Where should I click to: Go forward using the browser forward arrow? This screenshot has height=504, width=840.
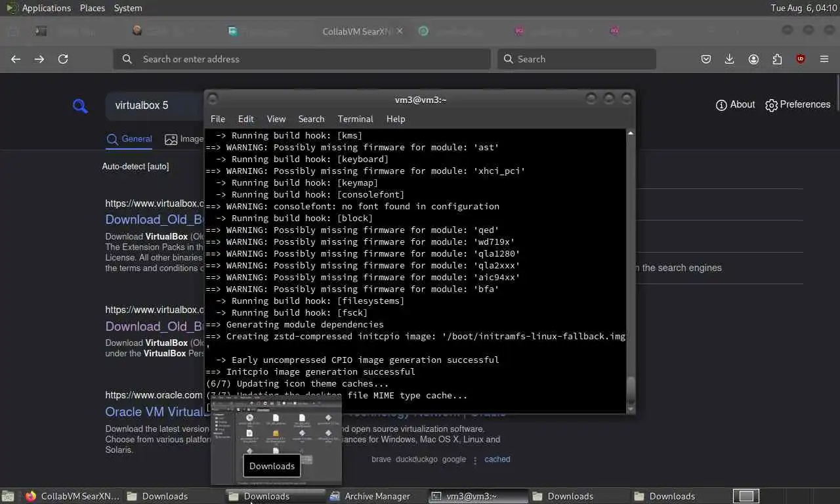(39, 59)
